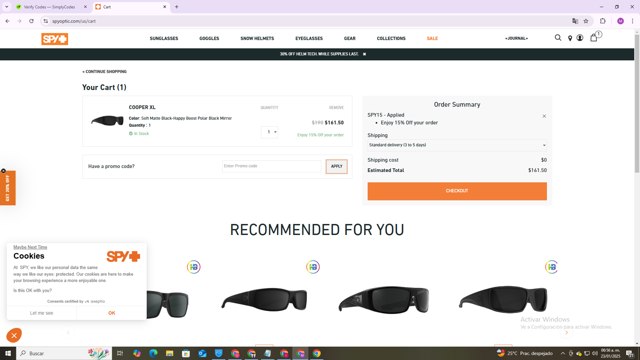Open the Windows Start menu

(8, 353)
